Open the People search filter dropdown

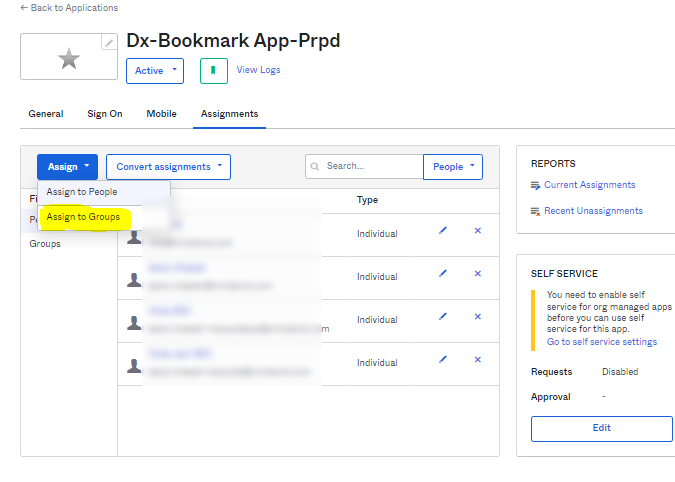pyautogui.click(x=453, y=167)
